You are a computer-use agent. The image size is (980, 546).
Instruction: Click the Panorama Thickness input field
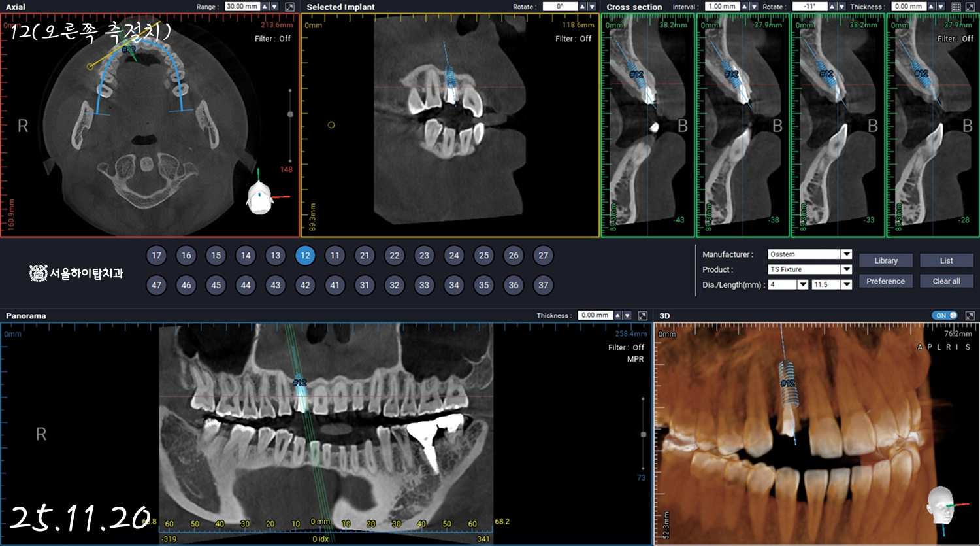coord(595,316)
